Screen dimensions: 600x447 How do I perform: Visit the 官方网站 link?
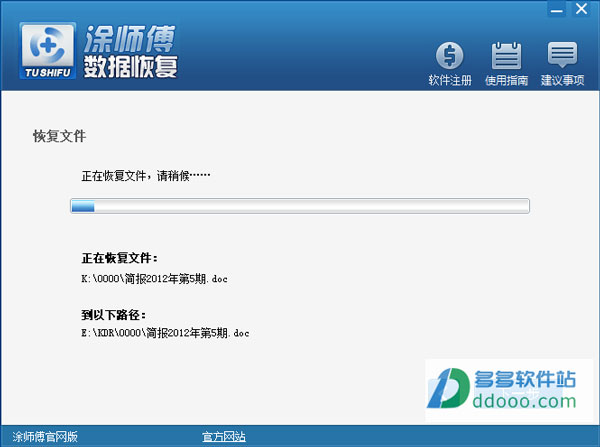(x=224, y=436)
